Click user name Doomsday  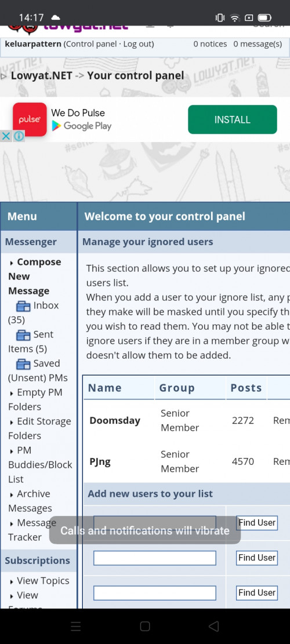(x=115, y=421)
